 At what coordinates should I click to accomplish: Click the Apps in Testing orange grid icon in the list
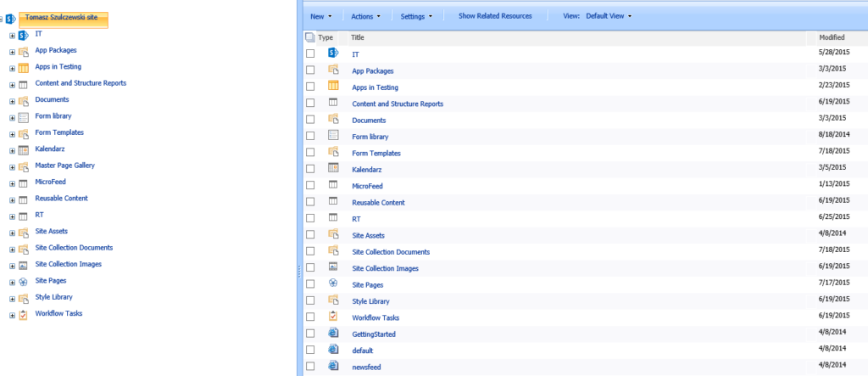[x=333, y=86]
